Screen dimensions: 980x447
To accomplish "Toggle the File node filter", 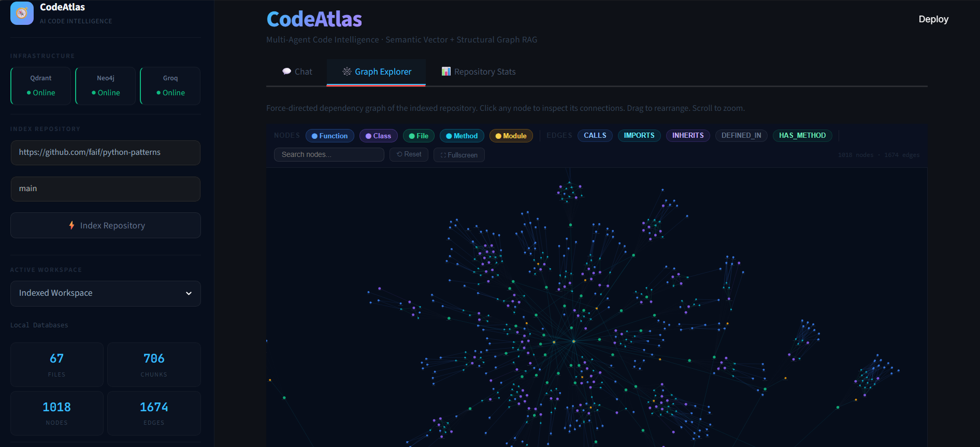I will click(419, 136).
